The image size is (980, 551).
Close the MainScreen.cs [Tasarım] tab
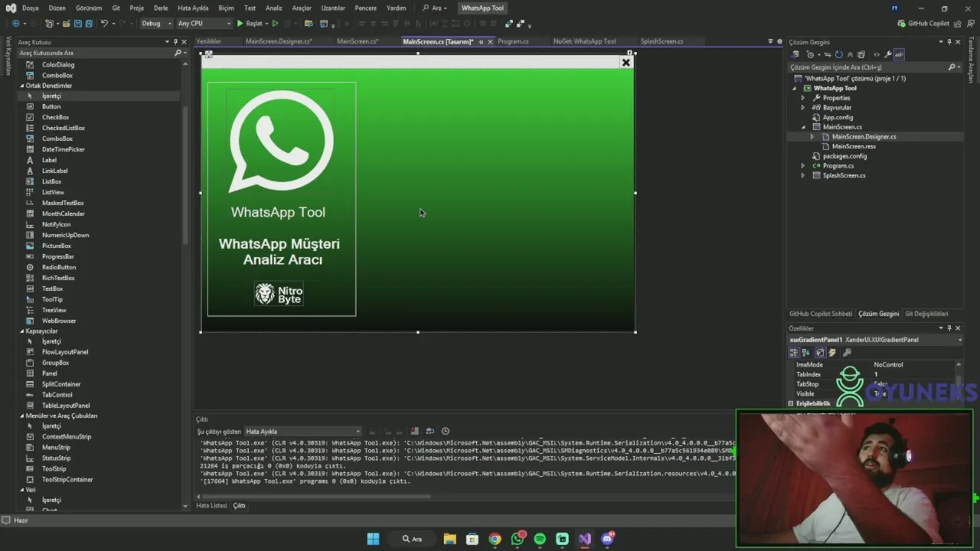(x=490, y=41)
